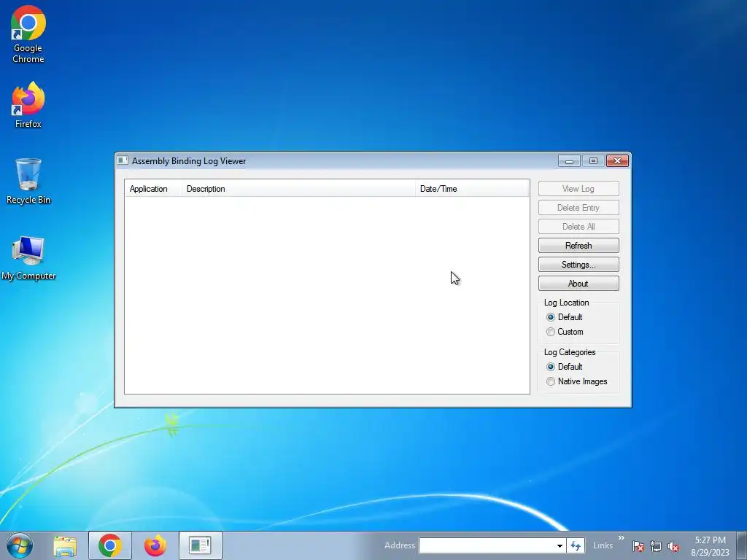Close the Assembly Binding Log Viewer window
This screenshot has width=747, height=560.
[x=617, y=161]
